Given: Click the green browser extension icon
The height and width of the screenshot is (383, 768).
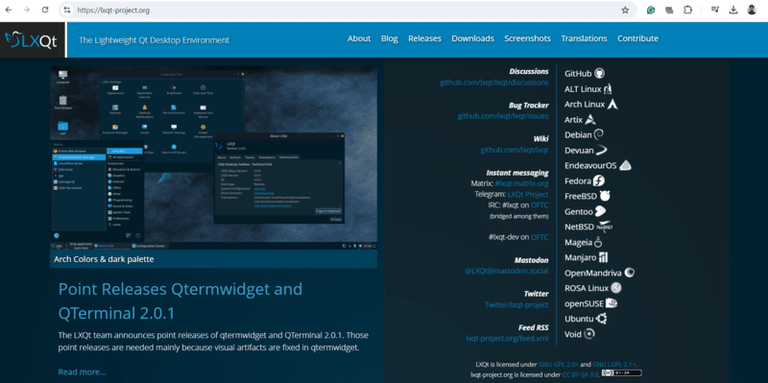Looking at the screenshot, I should pyautogui.click(x=650, y=10).
